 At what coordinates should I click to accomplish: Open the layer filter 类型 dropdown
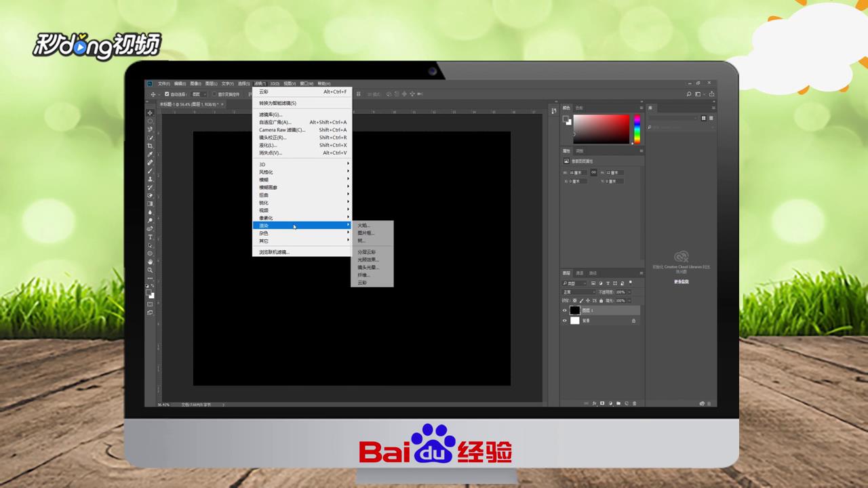click(574, 283)
